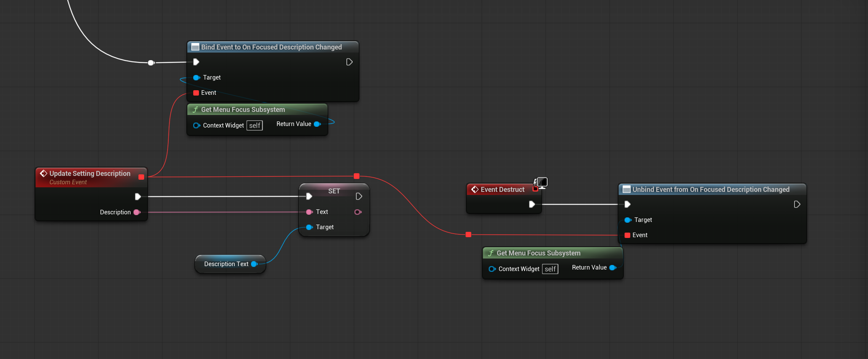Viewport: 868px width, 359px height.
Task: Click the Target pin on Unbind Event node
Action: (628, 220)
